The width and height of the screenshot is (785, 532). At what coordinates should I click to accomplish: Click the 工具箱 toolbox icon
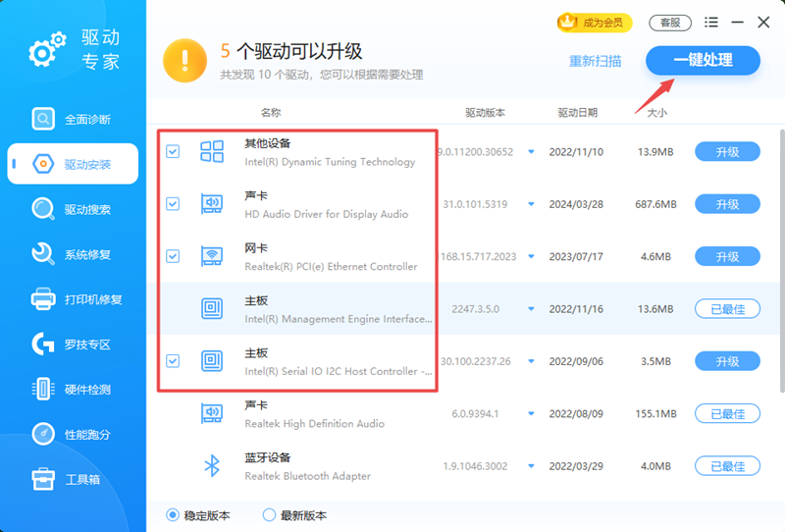click(43, 479)
